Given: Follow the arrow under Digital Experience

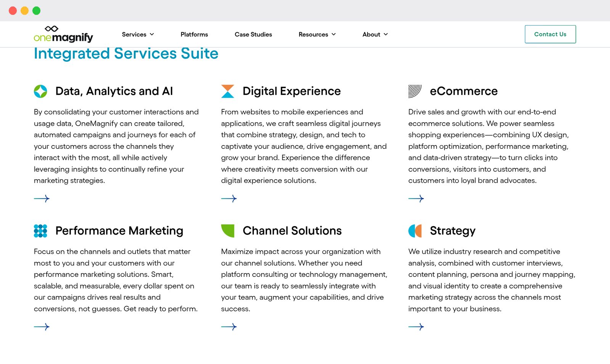Looking at the screenshot, I should coord(229,198).
